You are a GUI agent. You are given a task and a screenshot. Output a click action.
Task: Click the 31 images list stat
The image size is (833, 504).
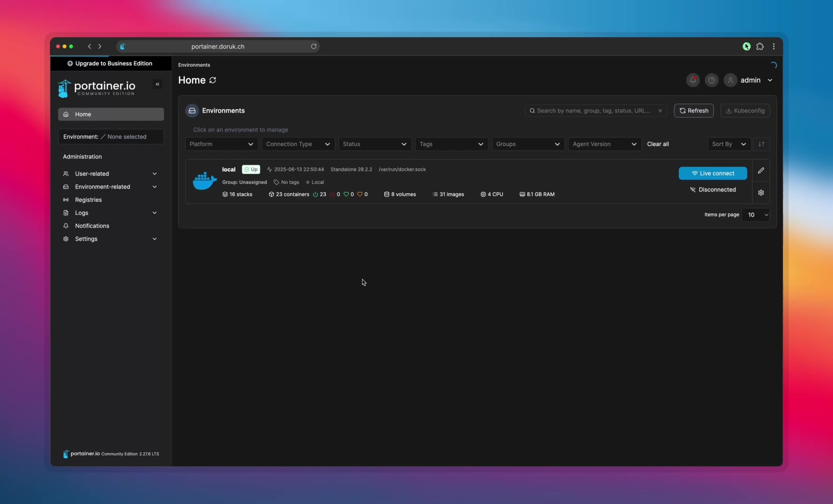tap(448, 195)
